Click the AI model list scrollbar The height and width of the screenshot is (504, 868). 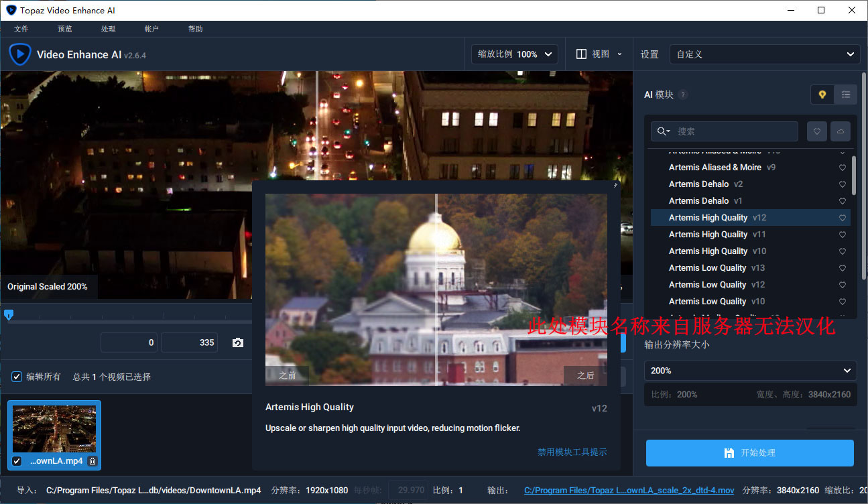coord(853,176)
